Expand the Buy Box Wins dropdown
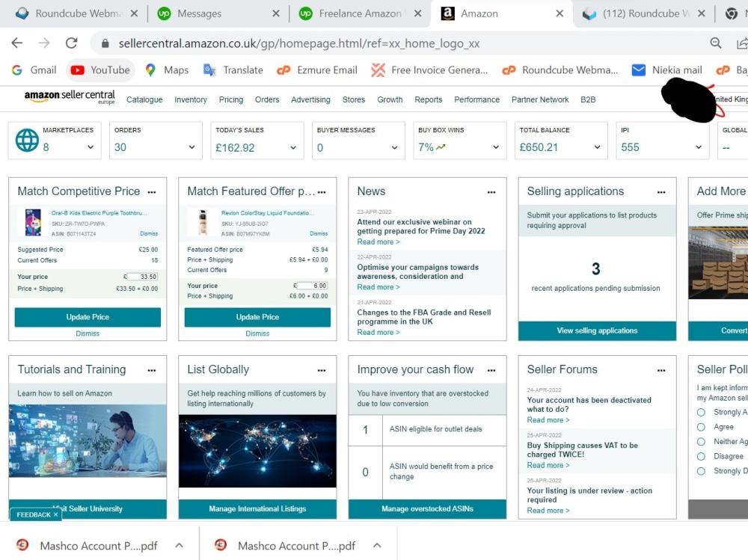748x560 pixels. point(496,147)
